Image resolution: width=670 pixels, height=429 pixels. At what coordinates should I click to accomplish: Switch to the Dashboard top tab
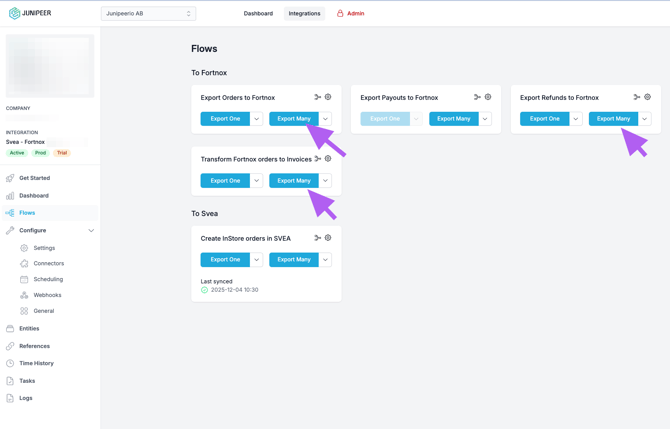[258, 14]
